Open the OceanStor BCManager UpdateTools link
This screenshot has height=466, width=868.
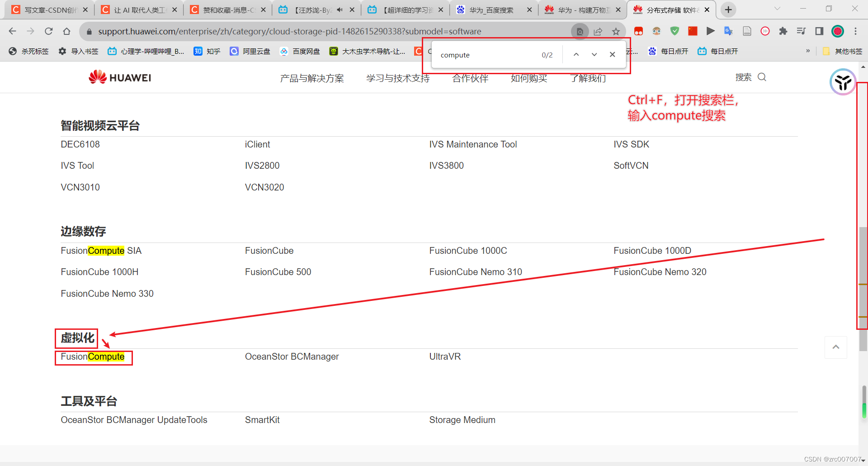(134, 420)
